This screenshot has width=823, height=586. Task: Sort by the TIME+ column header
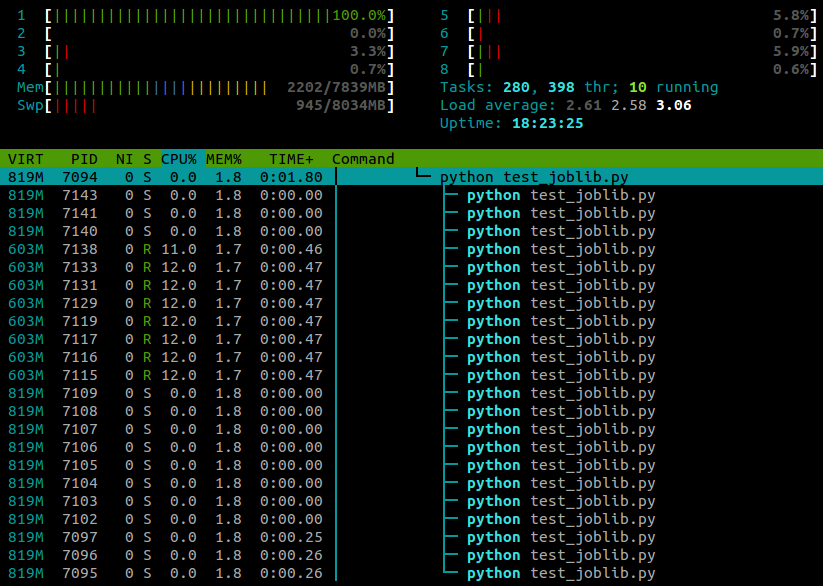pyautogui.click(x=291, y=159)
